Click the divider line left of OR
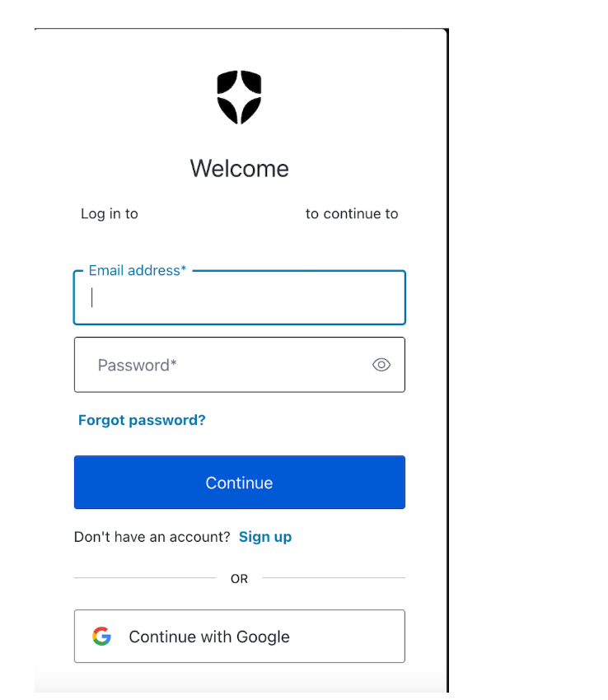The width and height of the screenshot is (608, 700). [145, 577]
